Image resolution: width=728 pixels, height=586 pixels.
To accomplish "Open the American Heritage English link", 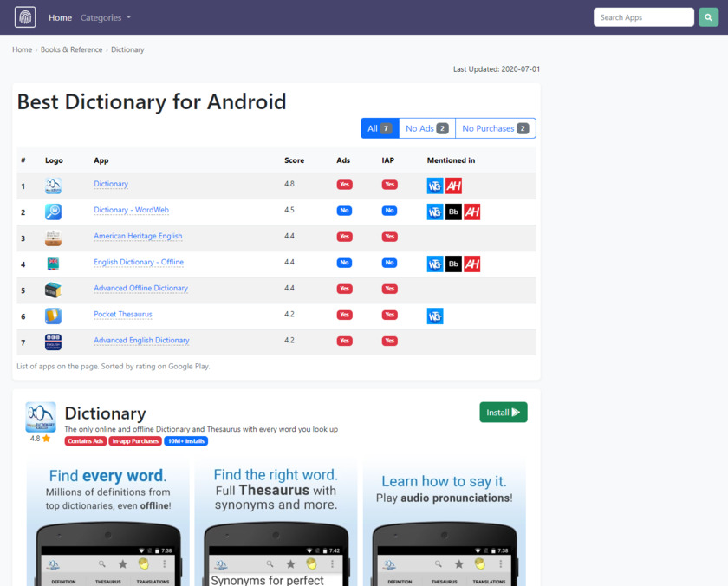I will [x=138, y=236].
